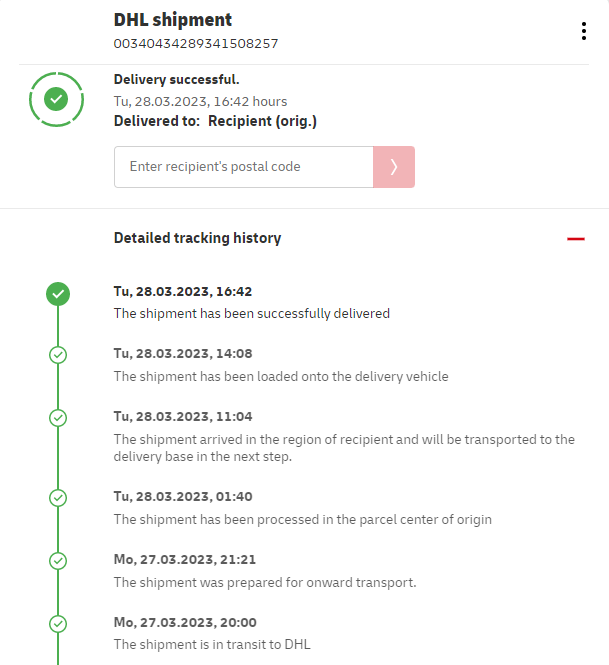Submit postal code with the red arrow button
The height and width of the screenshot is (665, 609).
(x=394, y=167)
